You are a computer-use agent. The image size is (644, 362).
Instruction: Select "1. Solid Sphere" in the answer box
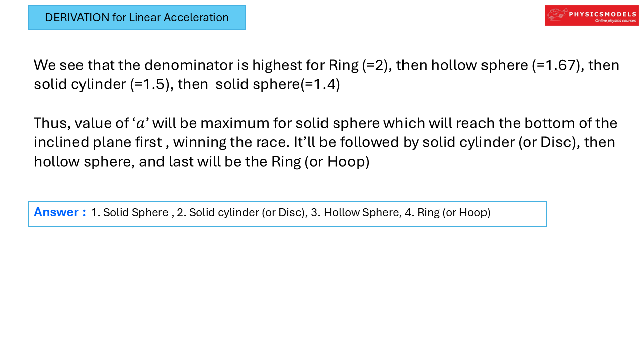(x=129, y=213)
